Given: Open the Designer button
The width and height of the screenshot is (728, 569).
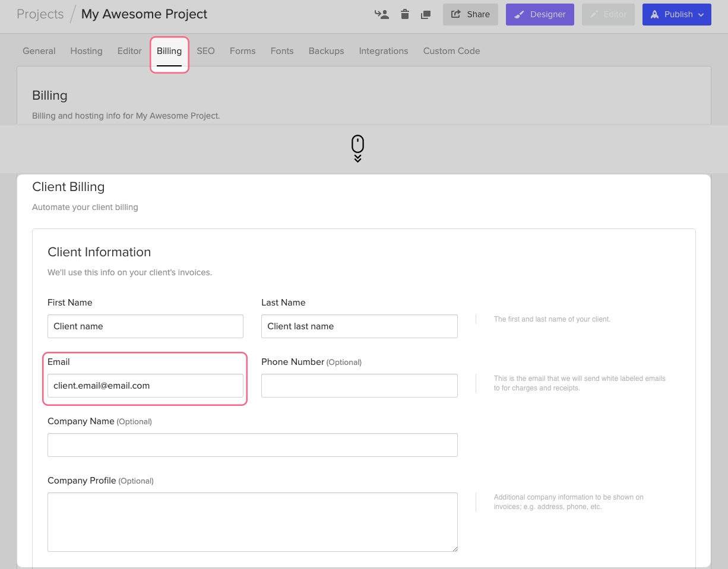Looking at the screenshot, I should pos(540,14).
